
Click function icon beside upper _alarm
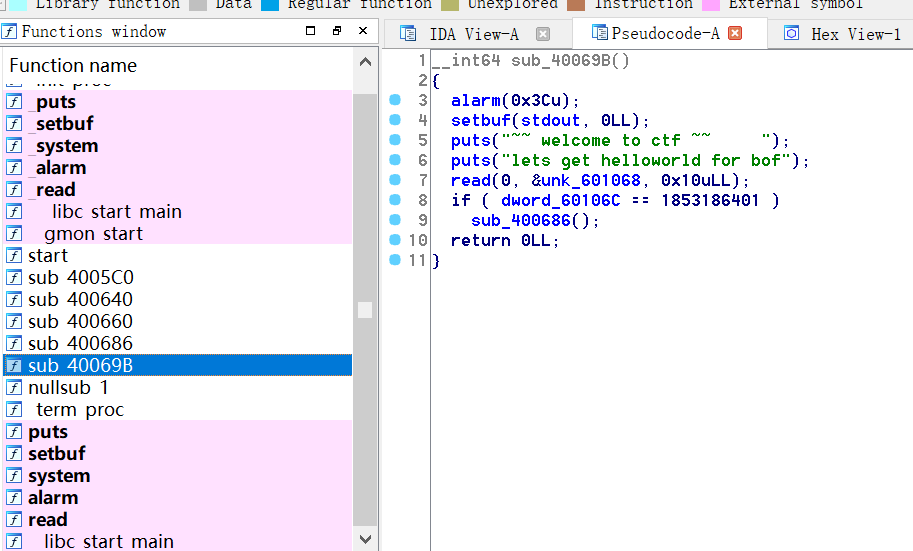pyautogui.click(x=14, y=168)
